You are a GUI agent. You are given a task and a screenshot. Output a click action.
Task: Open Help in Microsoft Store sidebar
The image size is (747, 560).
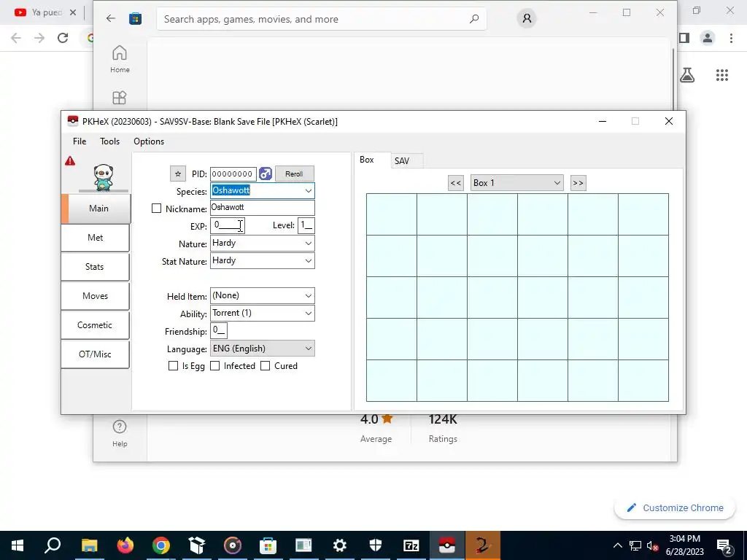tap(120, 433)
